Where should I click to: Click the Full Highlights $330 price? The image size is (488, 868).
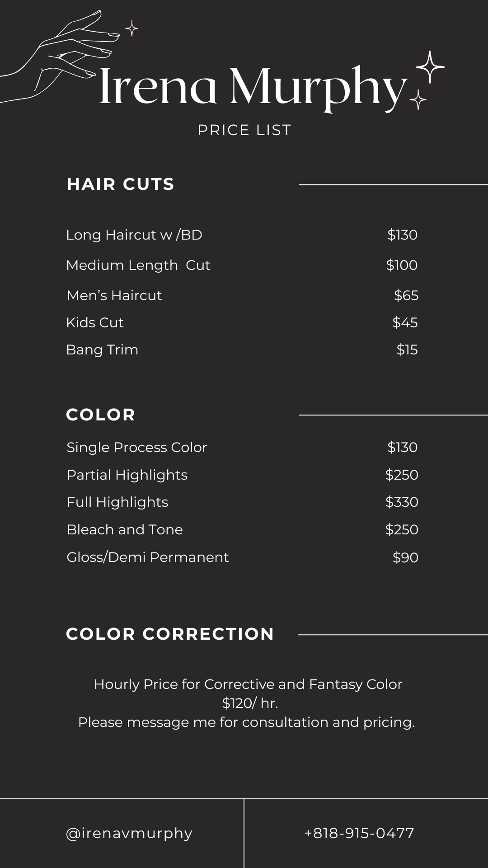[x=402, y=502]
